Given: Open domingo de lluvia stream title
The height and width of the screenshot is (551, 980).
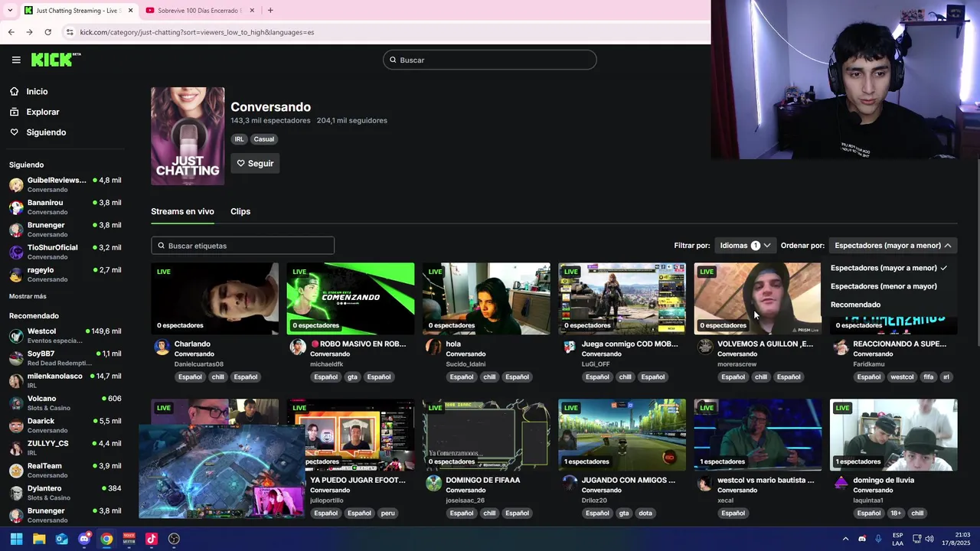Looking at the screenshot, I should pyautogui.click(x=884, y=480).
